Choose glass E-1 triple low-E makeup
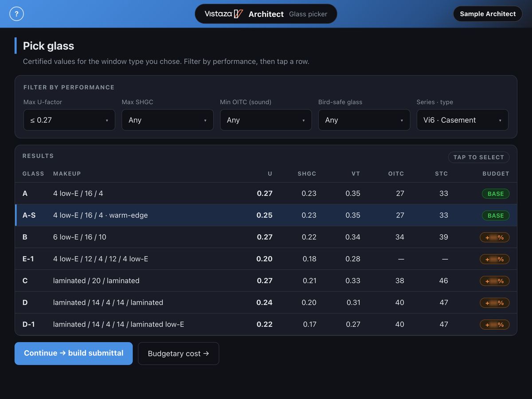Viewport: 532px width, 399px height. (x=101, y=259)
